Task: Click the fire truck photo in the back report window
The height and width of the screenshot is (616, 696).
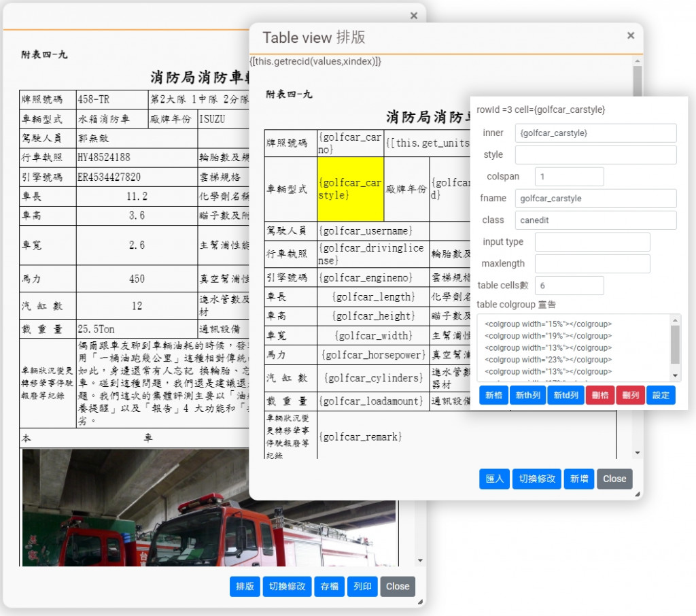Action: pyautogui.click(x=209, y=507)
